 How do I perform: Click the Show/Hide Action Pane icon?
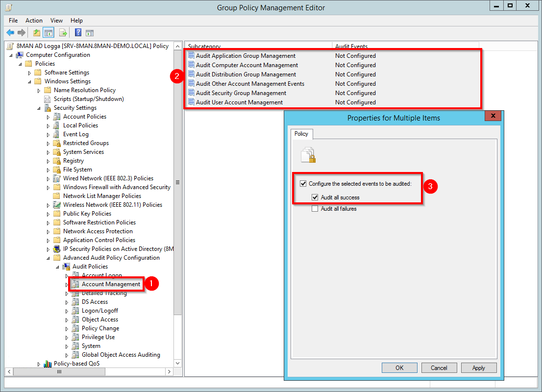tap(90, 33)
